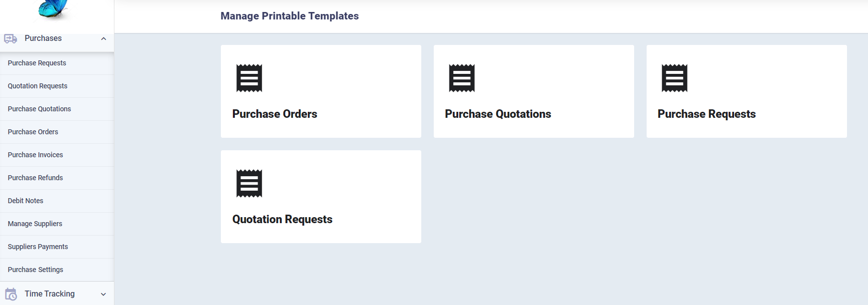868x305 pixels.
Task: Click the blue butterfly logo
Action: click(53, 9)
